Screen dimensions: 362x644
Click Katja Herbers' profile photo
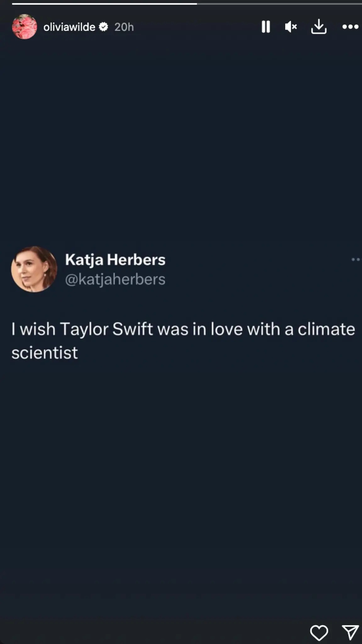pyautogui.click(x=34, y=269)
